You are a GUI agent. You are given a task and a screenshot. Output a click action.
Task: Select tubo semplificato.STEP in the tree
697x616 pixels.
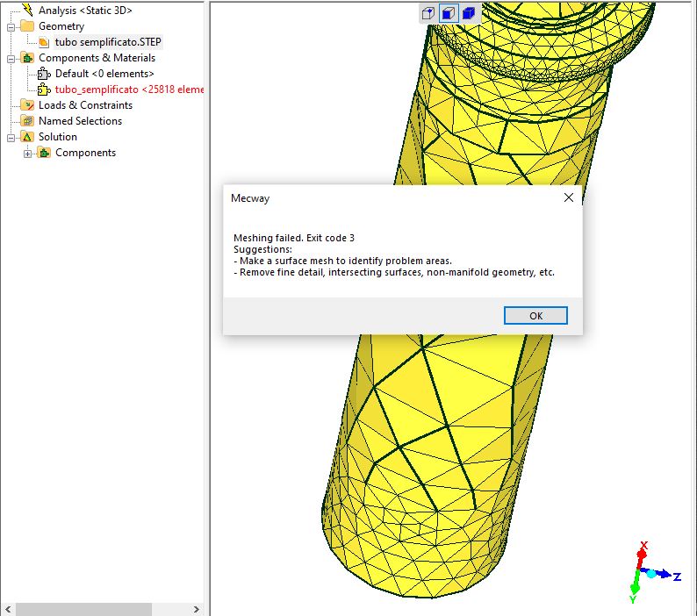(108, 42)
